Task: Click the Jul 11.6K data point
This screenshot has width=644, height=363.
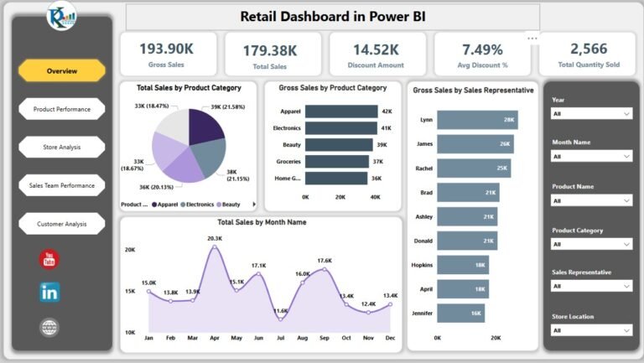Action: (x=281, y=319)
